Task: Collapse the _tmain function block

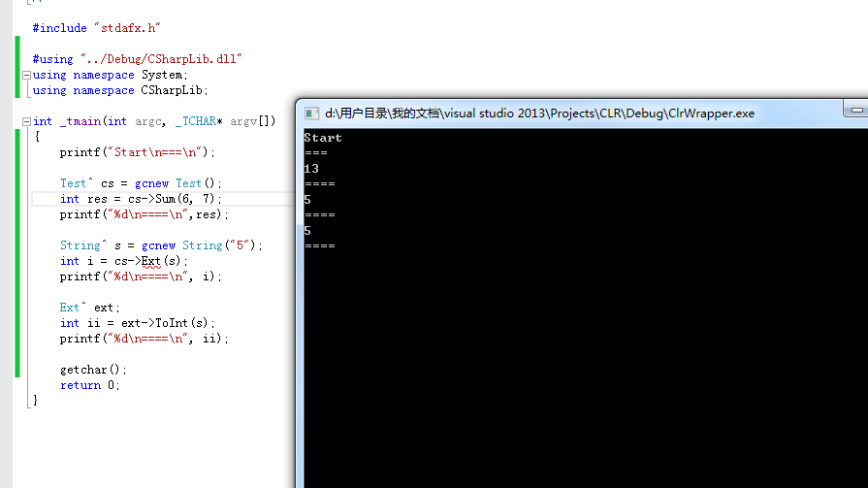Action: pos(26,121)
